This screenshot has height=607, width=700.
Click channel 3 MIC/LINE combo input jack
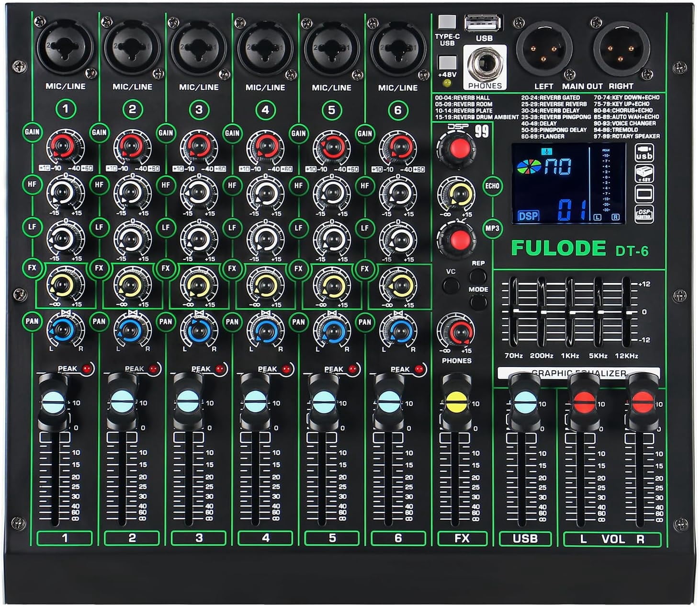[199, 48]
